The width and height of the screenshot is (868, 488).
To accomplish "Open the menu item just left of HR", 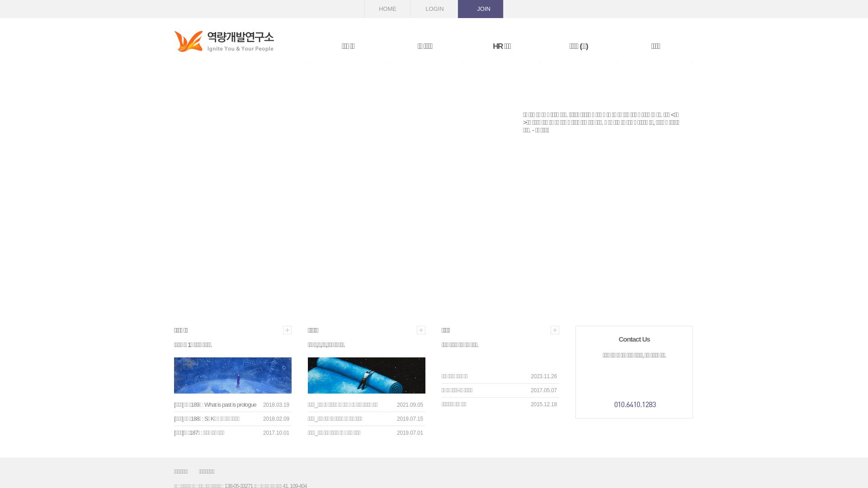I will click(425, 46).
